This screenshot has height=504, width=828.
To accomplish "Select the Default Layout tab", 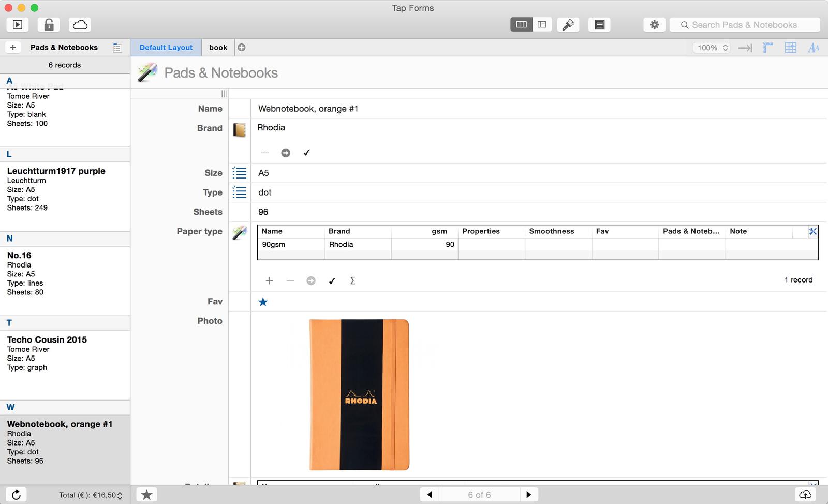I will pyautogui.click(x=166, y=47).
